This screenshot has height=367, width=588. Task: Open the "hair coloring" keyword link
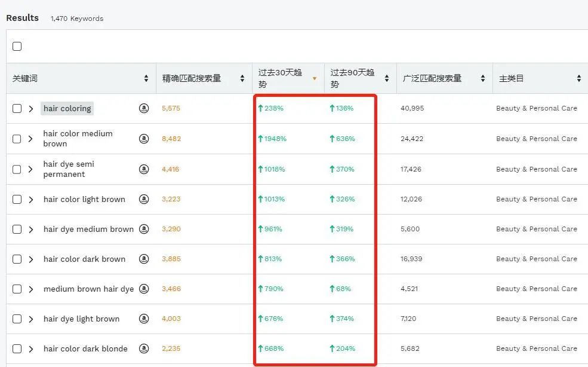click(x=67, y=108)
